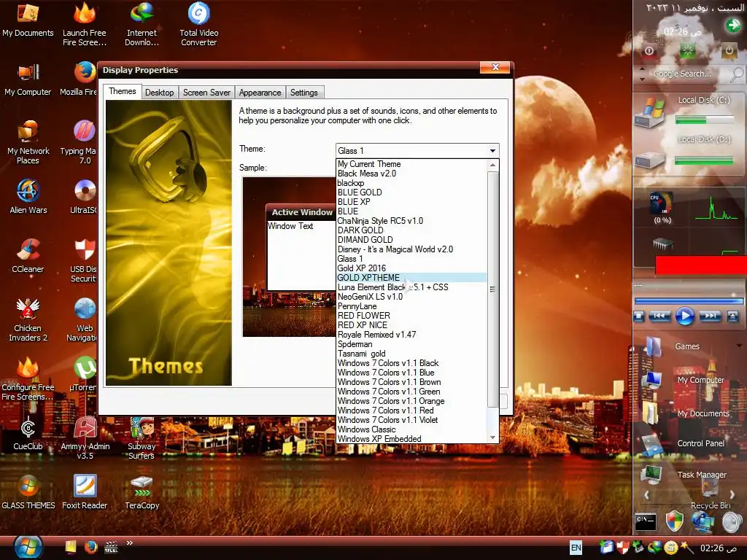Screen dimensions: 747x560
Task: Click theme list scroll up arrow
Action: 492,166
